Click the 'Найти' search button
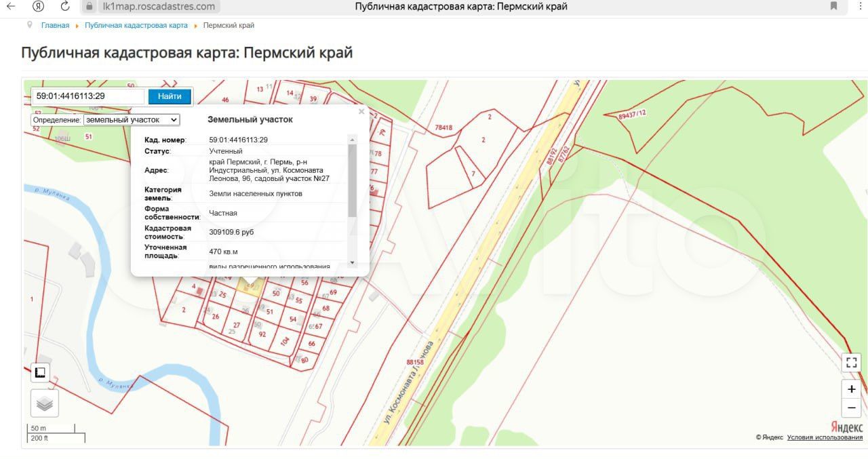Screen dimensions: 868x459 [170, 96]
